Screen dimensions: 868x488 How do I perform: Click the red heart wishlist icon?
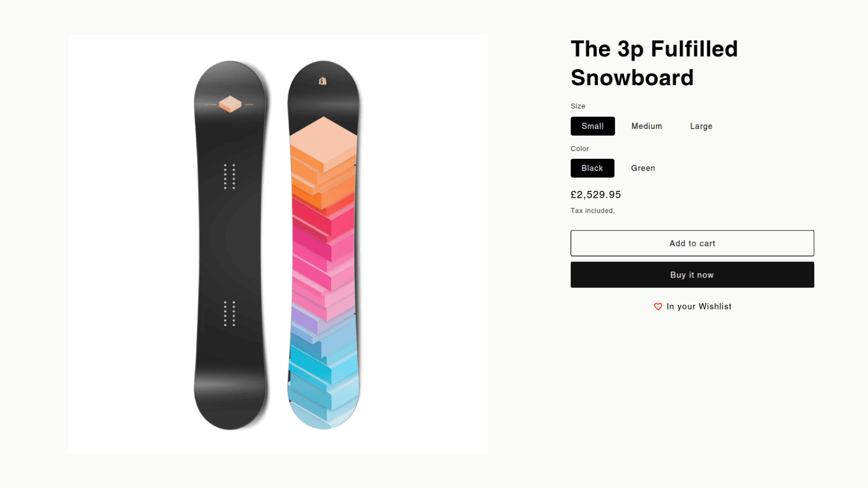658,306
